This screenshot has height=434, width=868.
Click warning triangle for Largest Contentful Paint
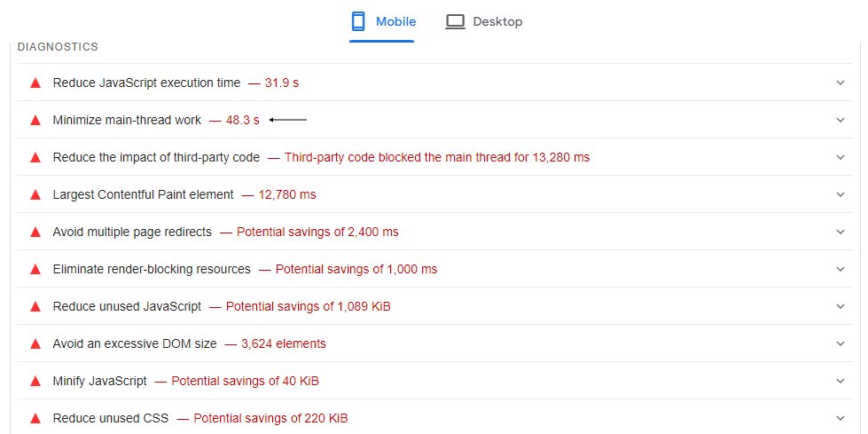(x=35, y=195)
